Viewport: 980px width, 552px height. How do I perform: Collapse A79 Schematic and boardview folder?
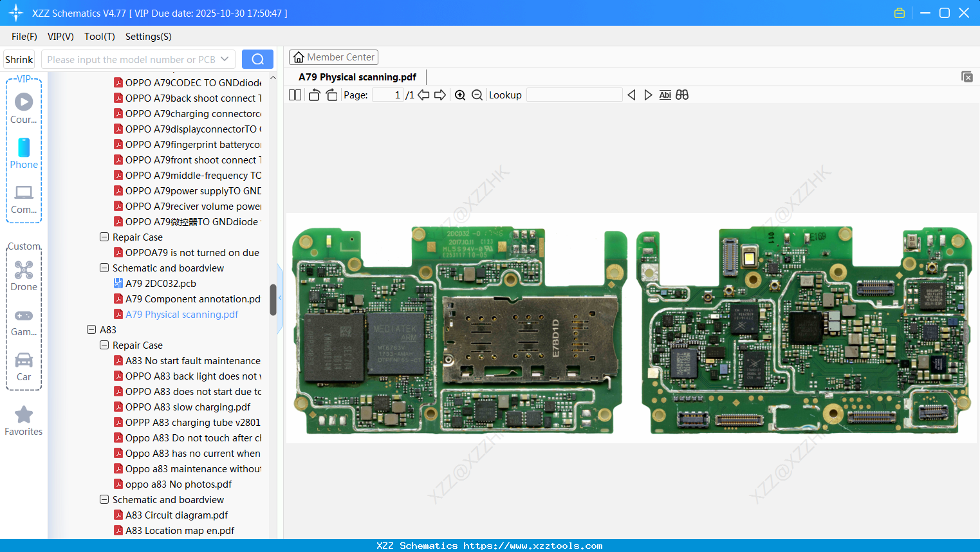[x=104, y=268]
